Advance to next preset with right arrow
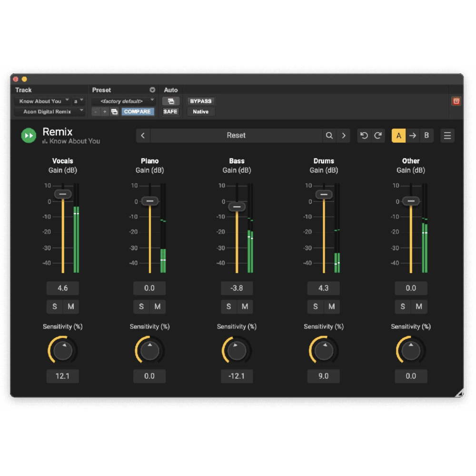 click(344, 136)
